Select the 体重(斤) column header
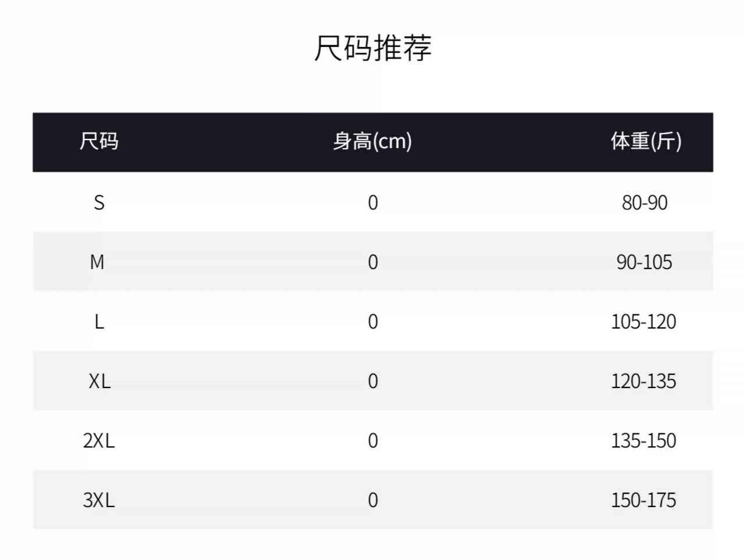Image resolution: width=744 pixels, height=560 pixels. (x=646, y=141)
